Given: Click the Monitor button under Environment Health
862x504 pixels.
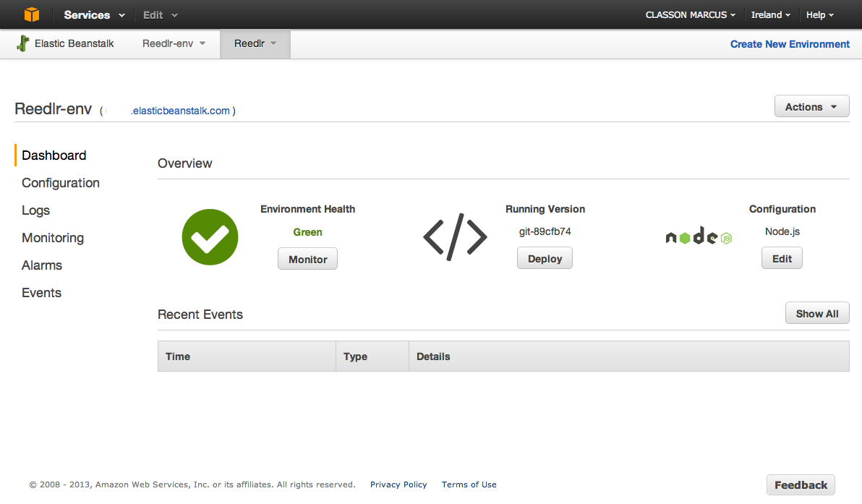Looking at the screenshot, I should pyautogui.click(x=307, y=259).
